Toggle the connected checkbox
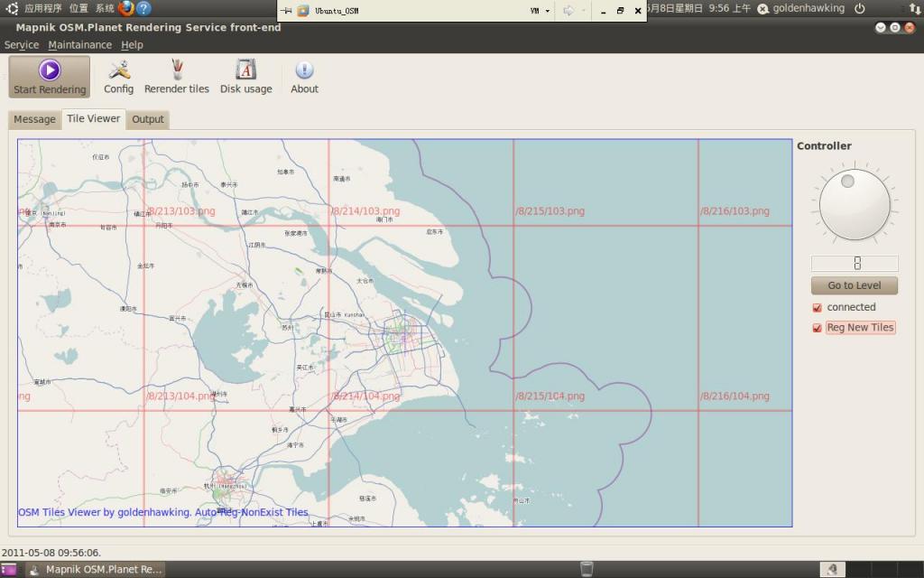The height and width of the screenshot is (578, 924). 818,307
